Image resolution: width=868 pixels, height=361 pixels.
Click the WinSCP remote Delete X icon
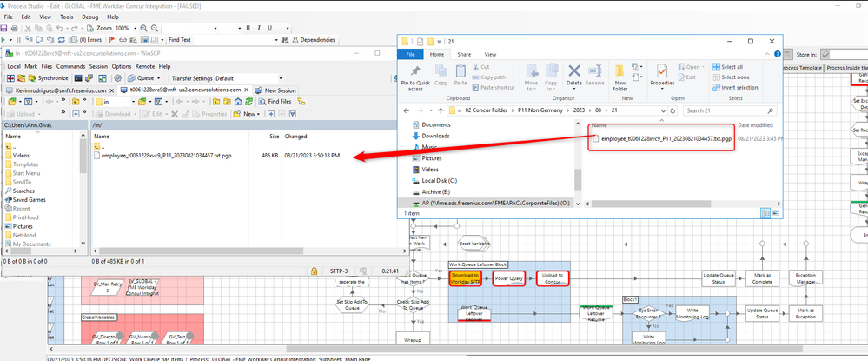(x=175, y=114)
